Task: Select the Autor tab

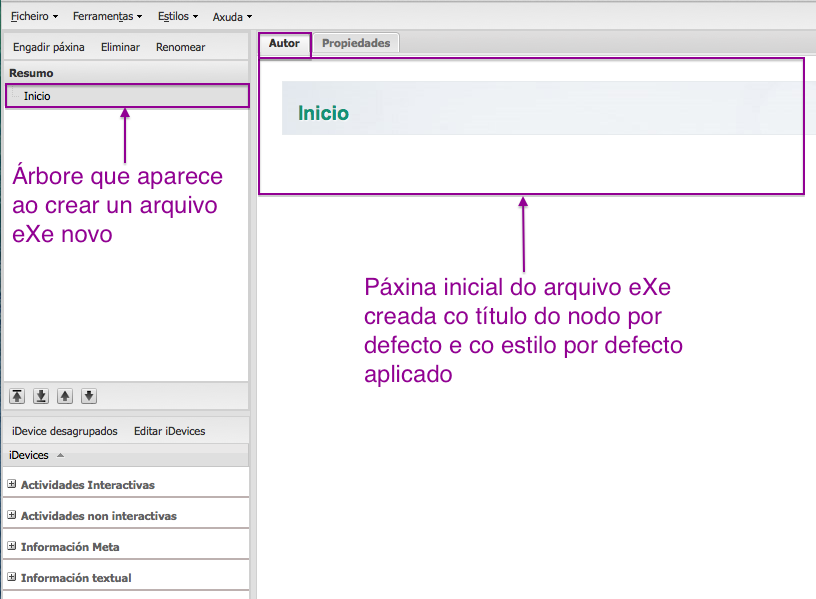Action: [284, 43]
